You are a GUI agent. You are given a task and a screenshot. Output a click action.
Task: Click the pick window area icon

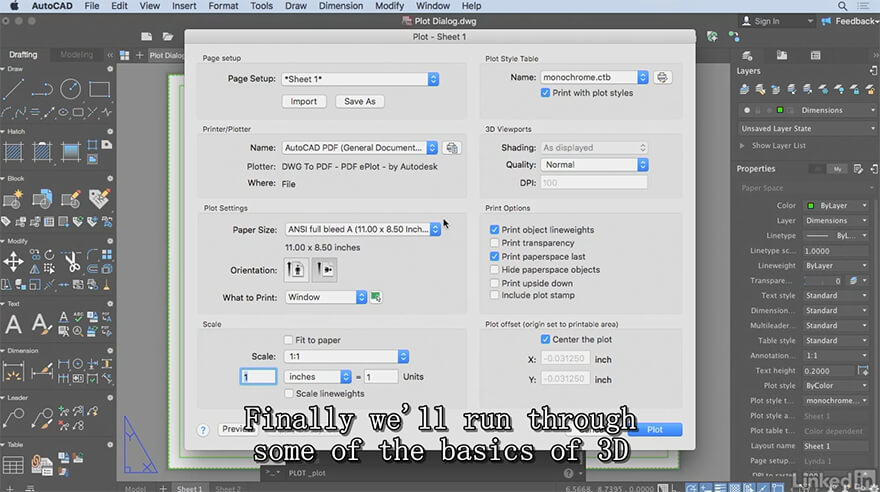click(x=376, y=297)
